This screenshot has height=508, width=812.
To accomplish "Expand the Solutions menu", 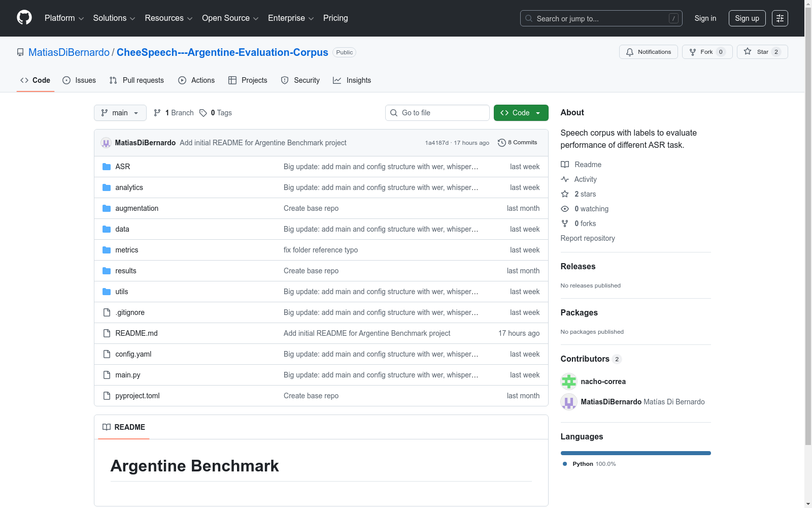I will coord(114,18).
